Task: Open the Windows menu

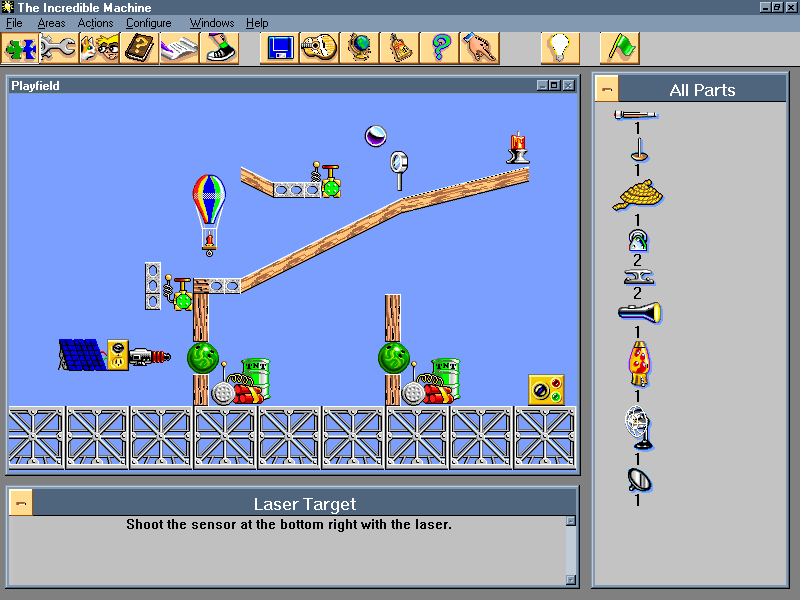Action: point(212,23)
